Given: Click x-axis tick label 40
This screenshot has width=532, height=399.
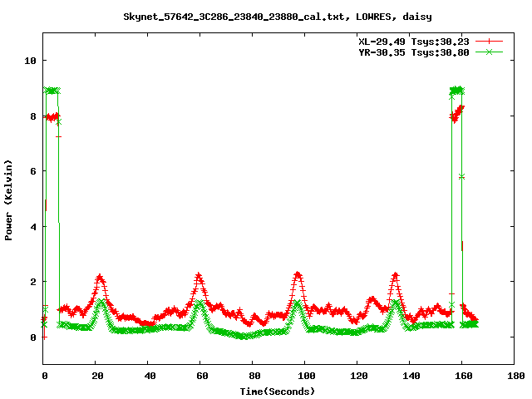Looking at the screenshot, I should 150,376.
